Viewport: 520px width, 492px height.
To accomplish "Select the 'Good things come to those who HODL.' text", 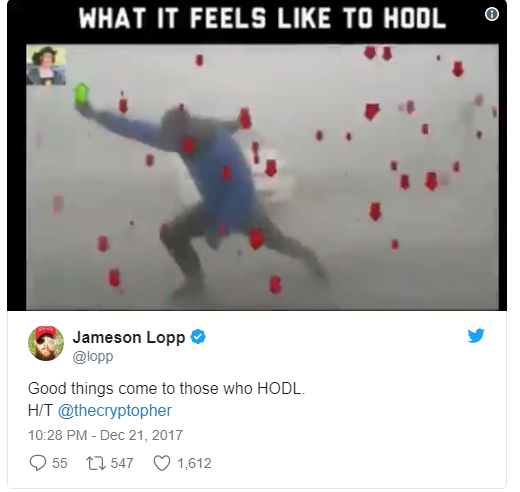I will [x=166, y=389].
